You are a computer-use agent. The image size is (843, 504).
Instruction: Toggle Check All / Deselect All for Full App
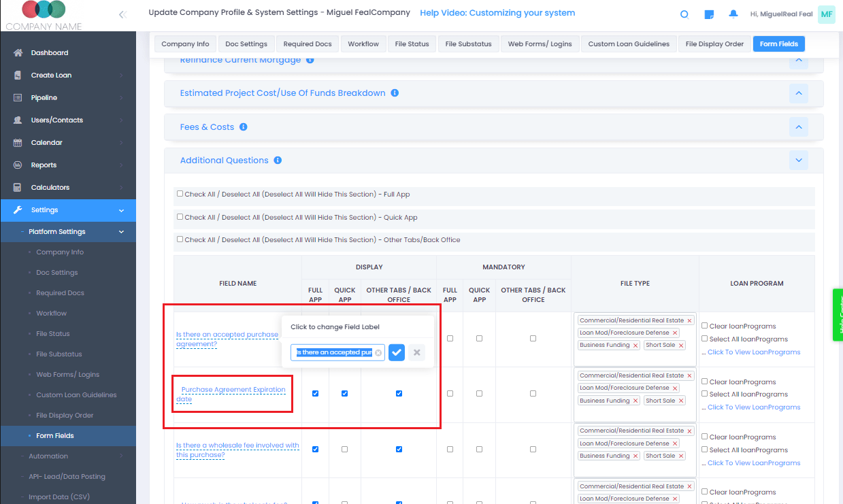(x=180, y=194)
